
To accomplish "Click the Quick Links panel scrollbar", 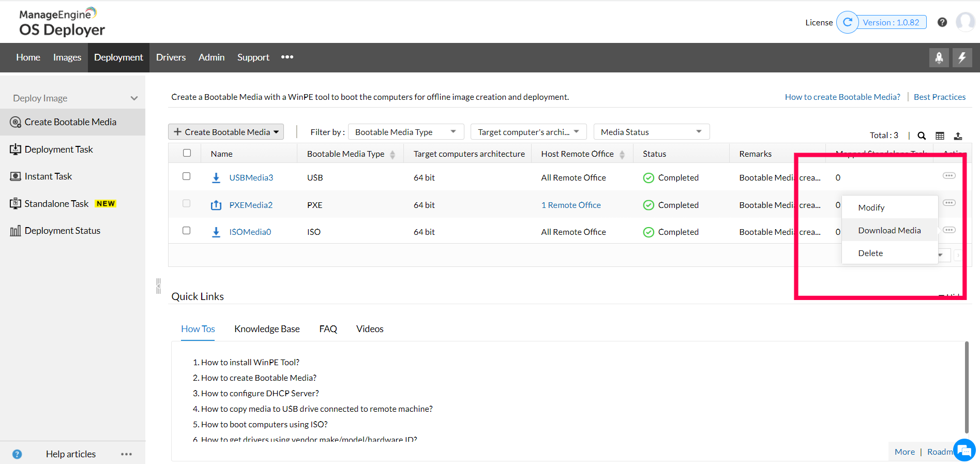I will [x=966, y=387].
